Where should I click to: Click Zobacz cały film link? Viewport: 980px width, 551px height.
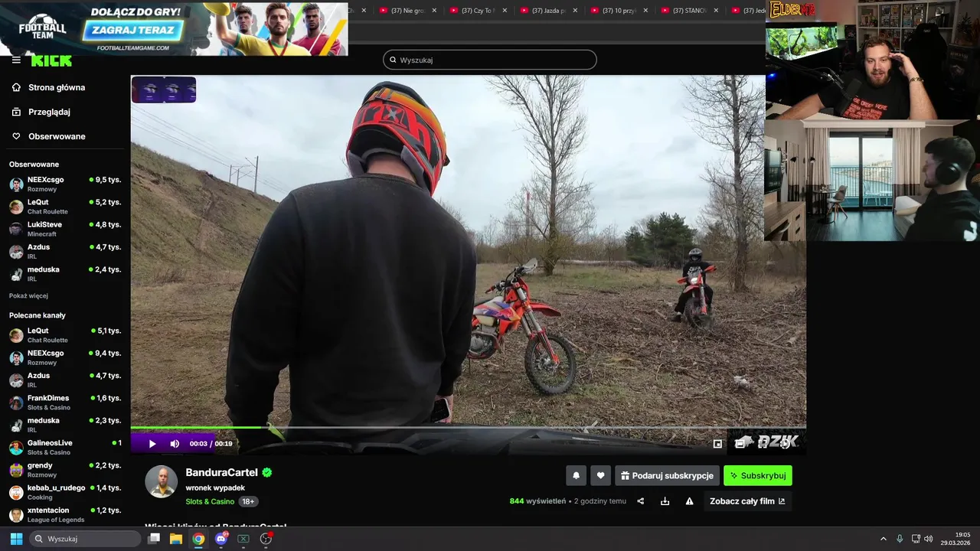[x=747, y=501]
